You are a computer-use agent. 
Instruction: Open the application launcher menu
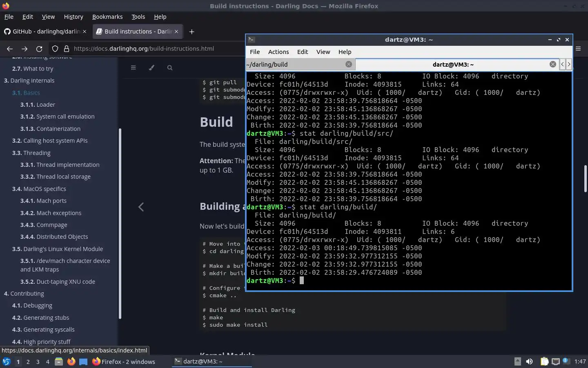pyautogui.click(x=6, y=361)
